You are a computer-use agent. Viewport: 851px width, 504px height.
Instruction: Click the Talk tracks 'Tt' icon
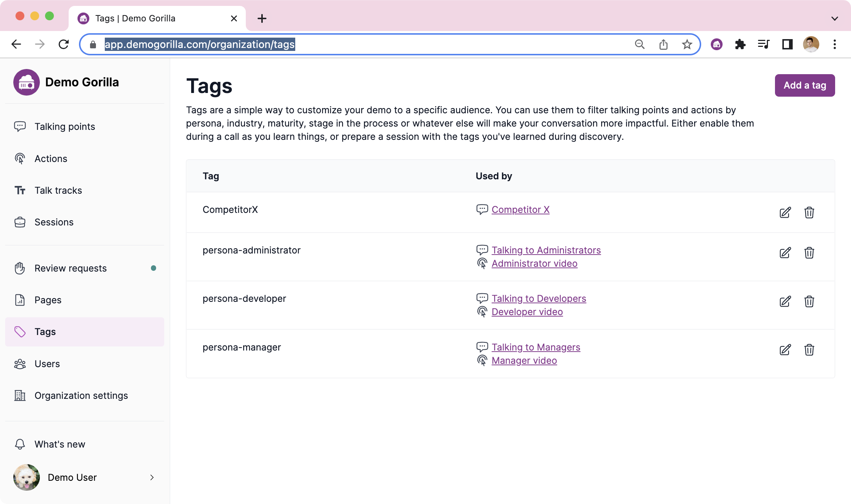pos(20,190)
